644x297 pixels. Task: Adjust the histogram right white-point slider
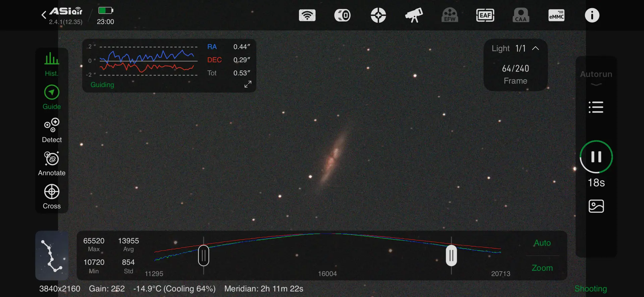click(x=451, y=255)
